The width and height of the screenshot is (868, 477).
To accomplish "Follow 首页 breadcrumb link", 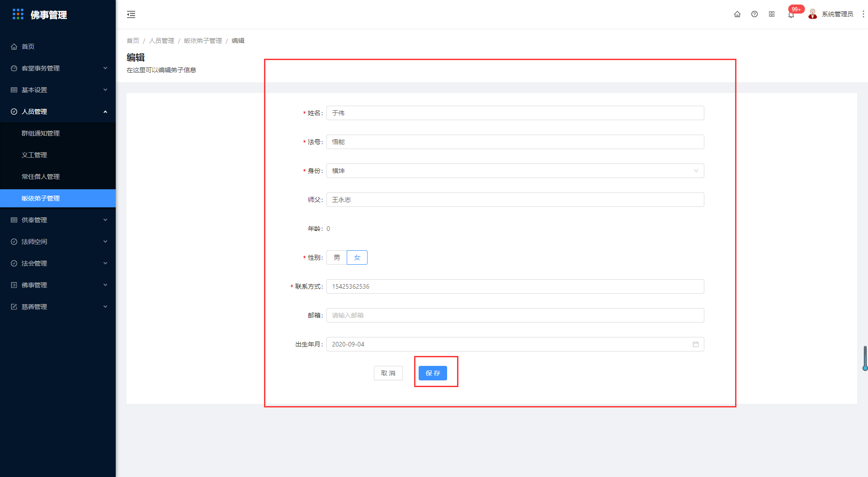I will (x=133, y=41).
